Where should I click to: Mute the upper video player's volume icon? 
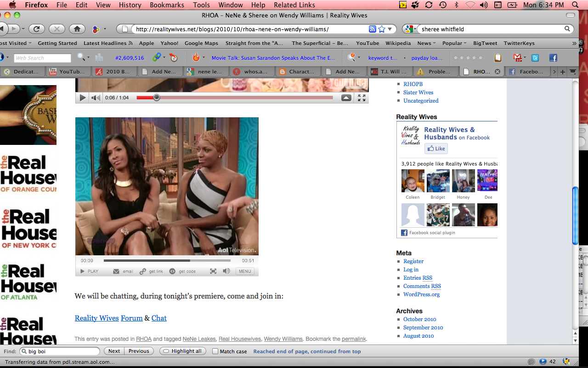click(x=95, y=98)
